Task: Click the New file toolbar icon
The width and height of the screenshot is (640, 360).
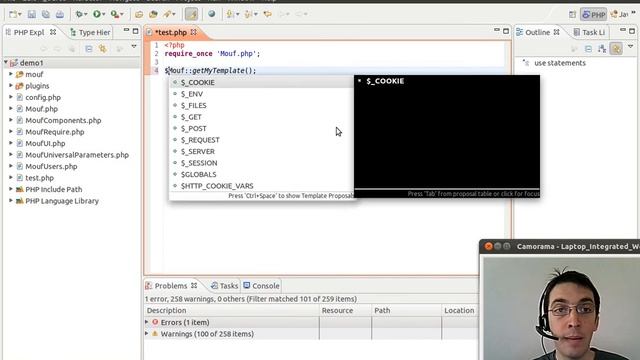Action: pos(13,14)
